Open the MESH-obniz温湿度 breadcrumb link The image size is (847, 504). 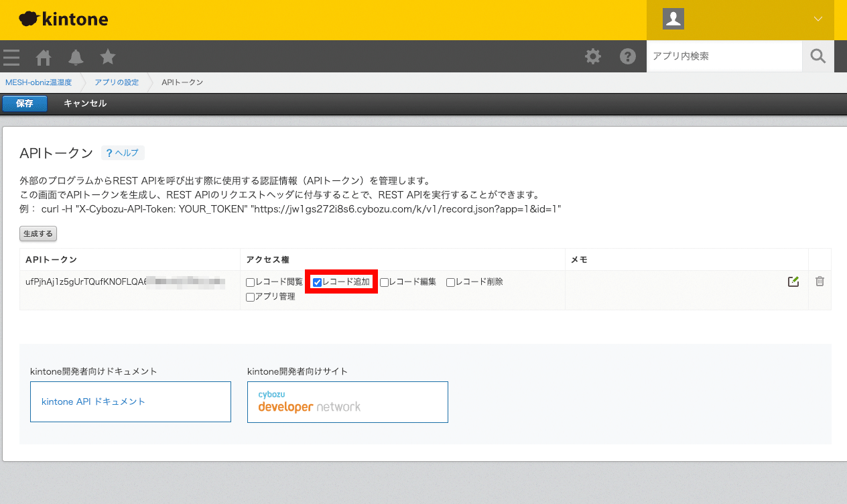tap(38, 82)
